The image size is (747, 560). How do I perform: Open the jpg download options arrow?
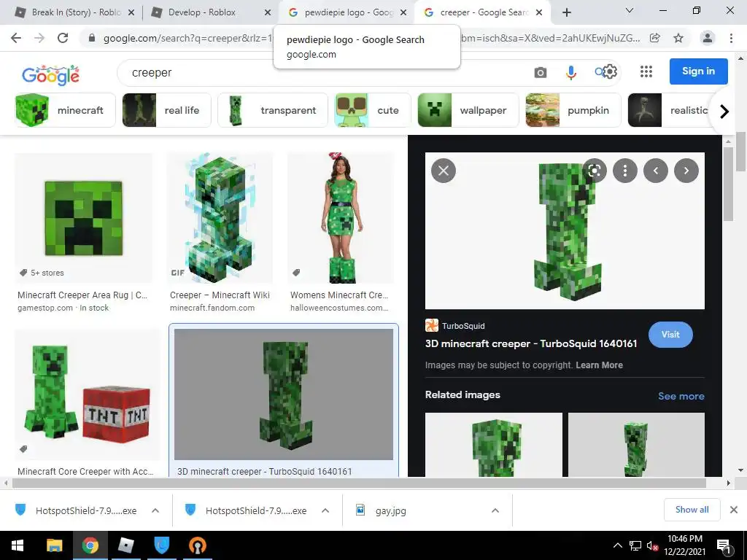[495, 510]
